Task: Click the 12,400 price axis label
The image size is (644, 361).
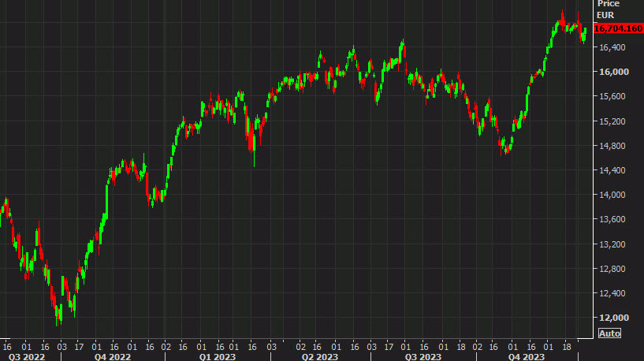Action: [612, 293]
